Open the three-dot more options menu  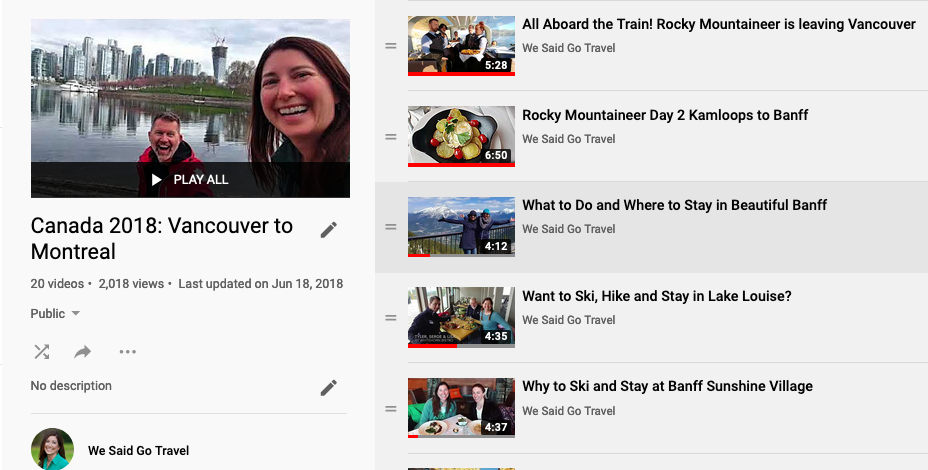[127, 351]
